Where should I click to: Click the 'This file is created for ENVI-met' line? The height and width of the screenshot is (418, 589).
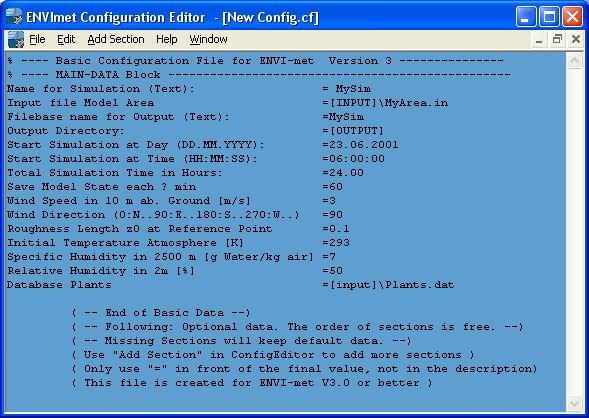point(252,383)
